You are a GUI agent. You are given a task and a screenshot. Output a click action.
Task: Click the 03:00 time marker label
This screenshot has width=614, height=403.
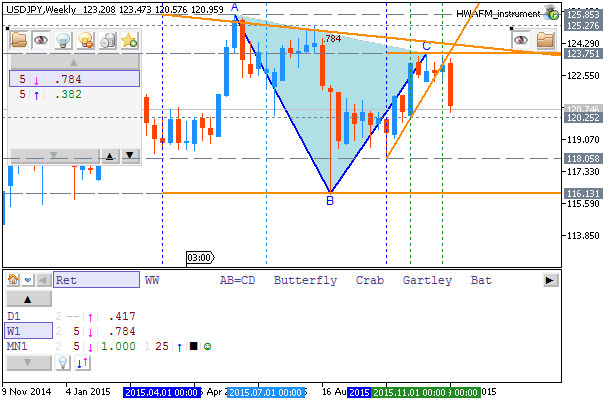[200, 257]
